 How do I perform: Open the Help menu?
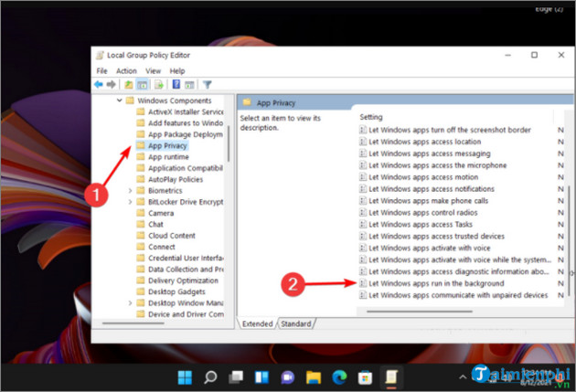(177, 71)
